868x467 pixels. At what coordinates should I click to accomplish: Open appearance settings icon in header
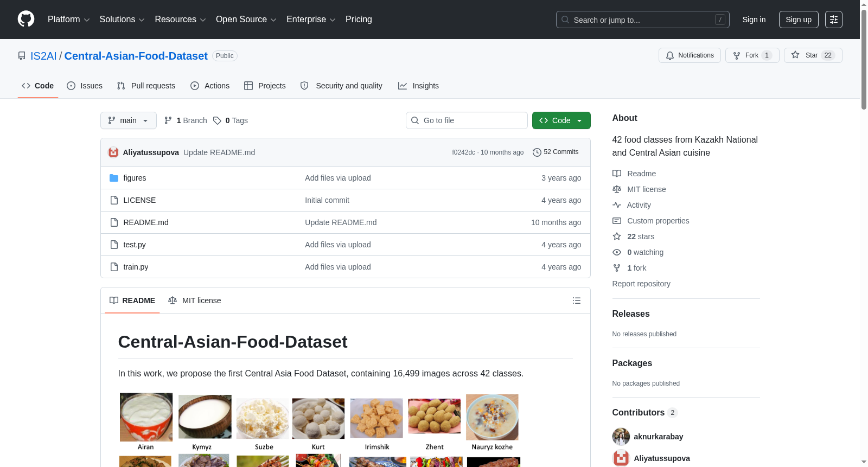834,20
